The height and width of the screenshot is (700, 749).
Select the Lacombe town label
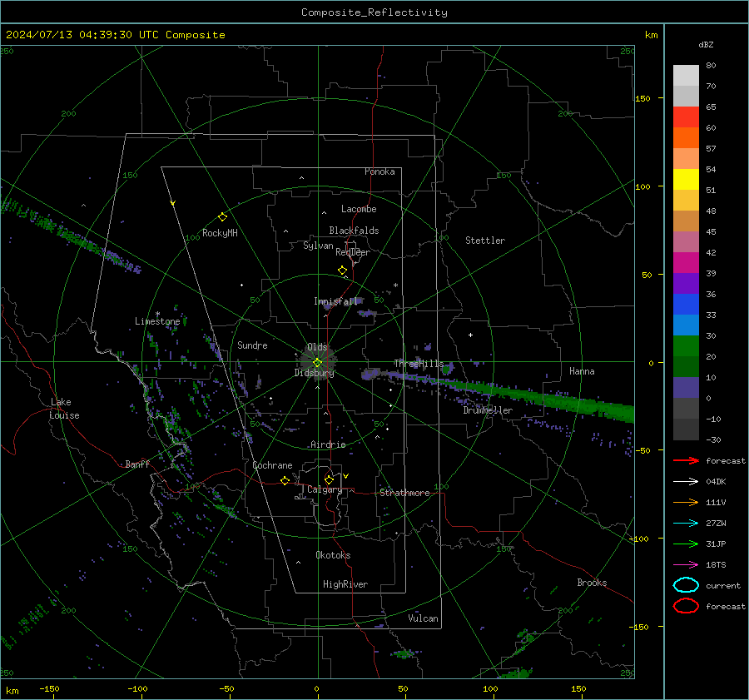click(359, 209)
